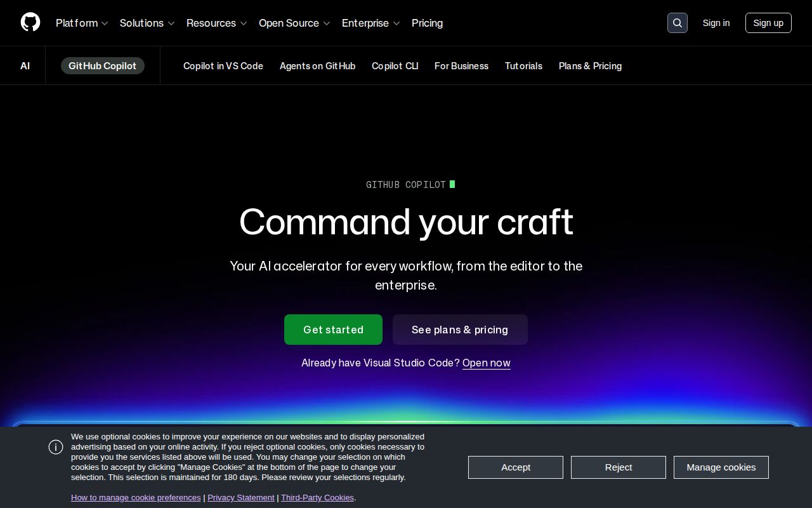The width and height of the screenshot is (812, 508).
Task: Go to Copilot in VS Code
Action: (223, 66)
